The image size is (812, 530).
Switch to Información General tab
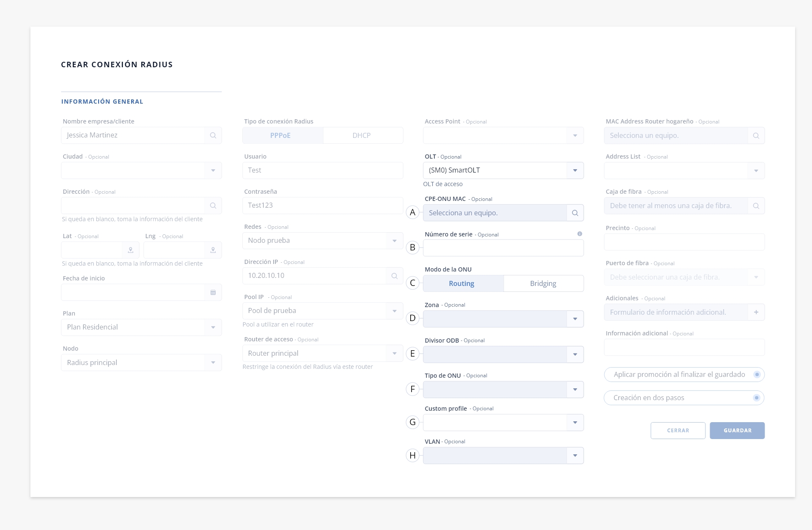coord(102,102)
